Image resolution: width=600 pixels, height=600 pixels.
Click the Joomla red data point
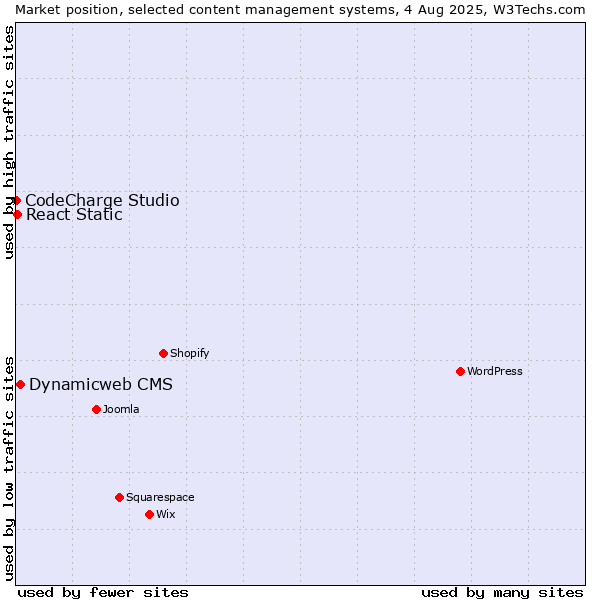pyautogui.click(x=96, y=409)
